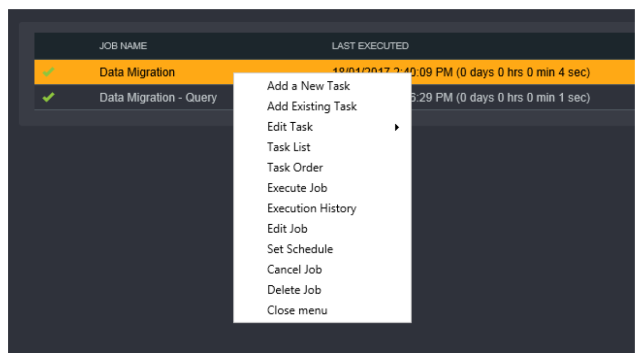This screenshot has height=364, width=644.
Task: Click the green checkmark on Data Migration row
Action: click(49, 72)
